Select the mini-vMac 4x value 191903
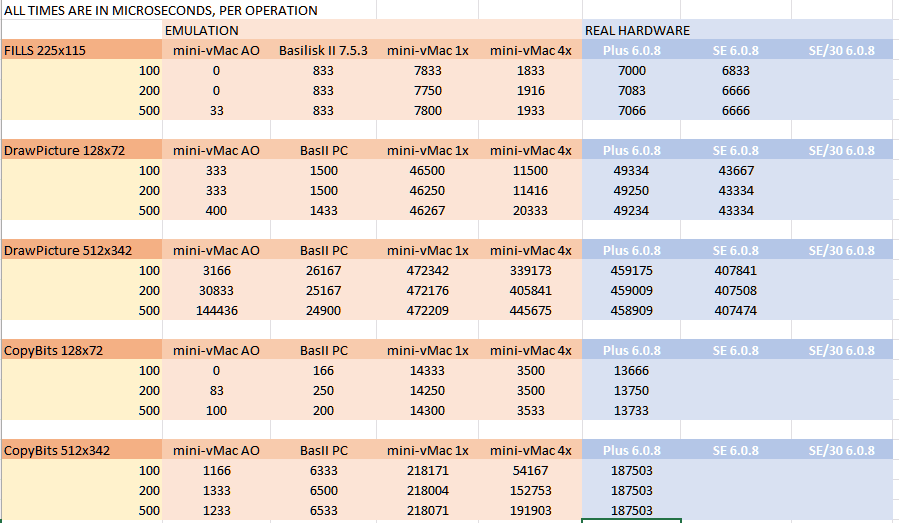The width and height of the screenshot is (899, 523). tap(530, 510)
